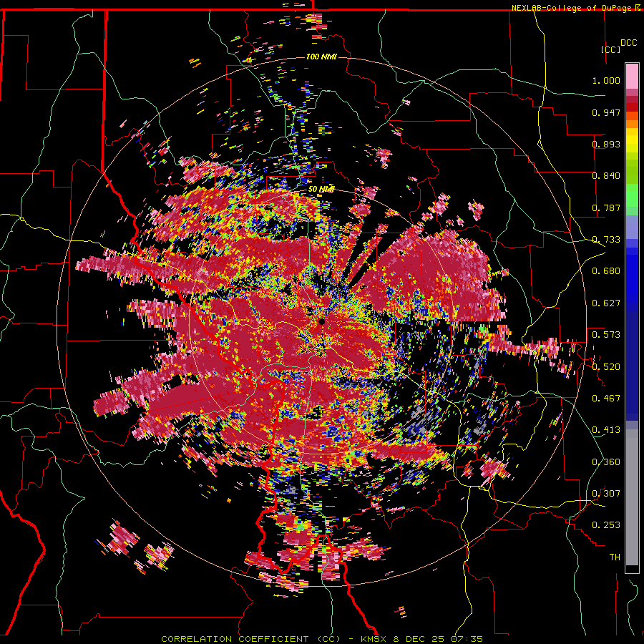Image resolution: width=644 pixels, height=644 pixels.
Task: Click the 100 NMI range ring label
Action: (321, 57)
